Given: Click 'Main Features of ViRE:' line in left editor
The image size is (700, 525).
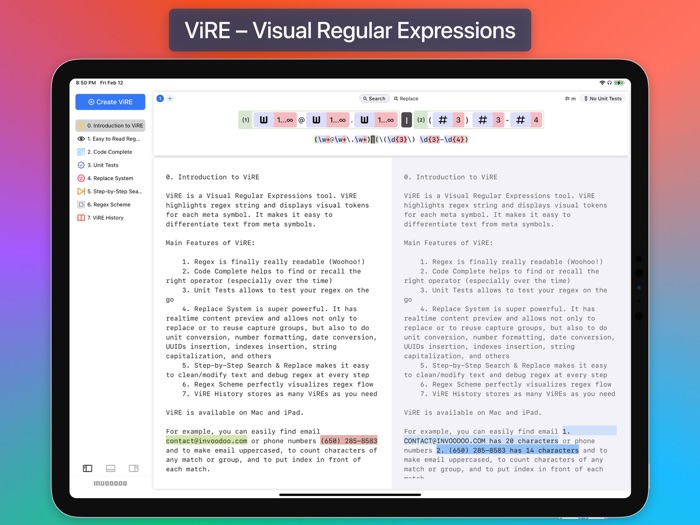Looking at the screenshot, I should [x=210, y=243].
